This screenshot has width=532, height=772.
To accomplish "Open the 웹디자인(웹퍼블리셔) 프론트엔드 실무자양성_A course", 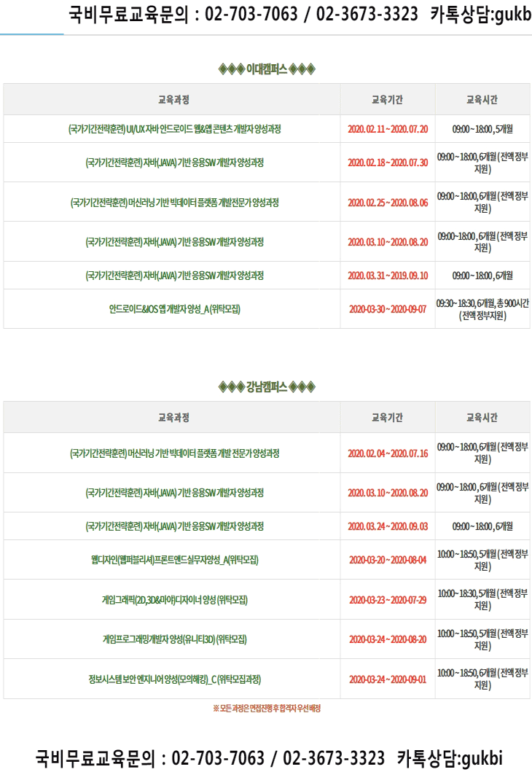I will click(x=174, y=560).
